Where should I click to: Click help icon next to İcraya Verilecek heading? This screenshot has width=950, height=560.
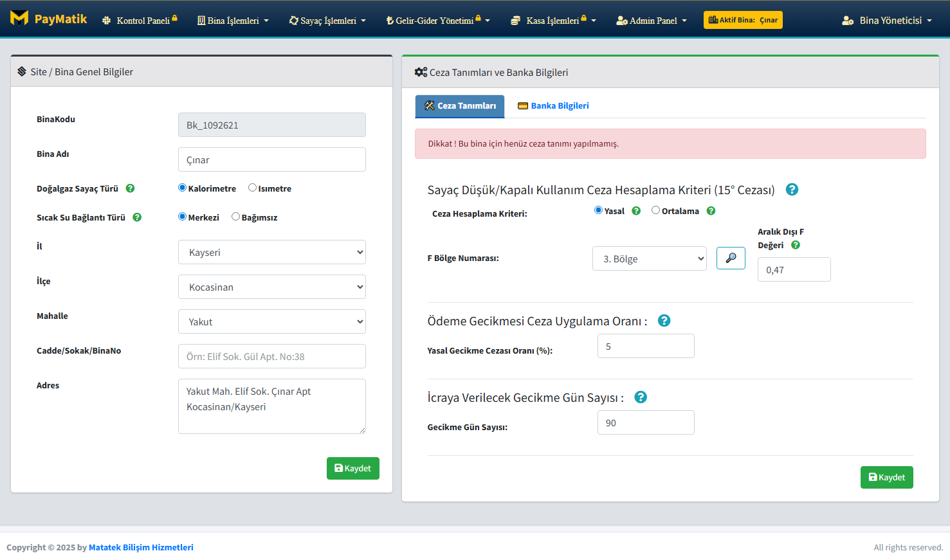pos(640,397)
